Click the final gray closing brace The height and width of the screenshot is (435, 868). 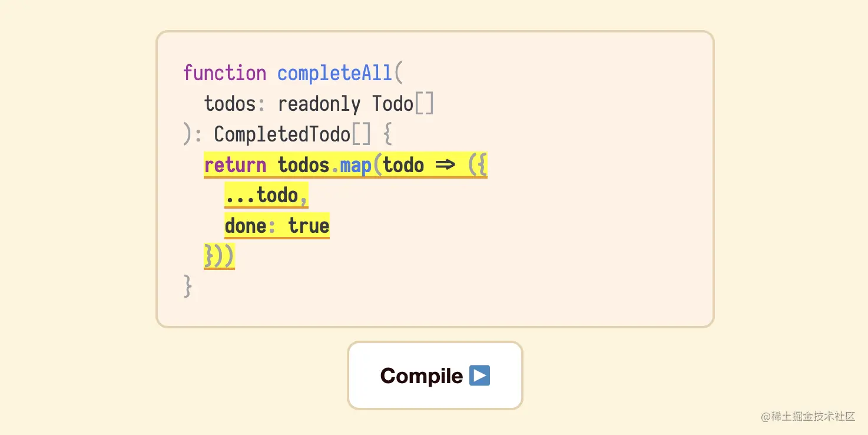pyautogui.click(x=188, y=287)
